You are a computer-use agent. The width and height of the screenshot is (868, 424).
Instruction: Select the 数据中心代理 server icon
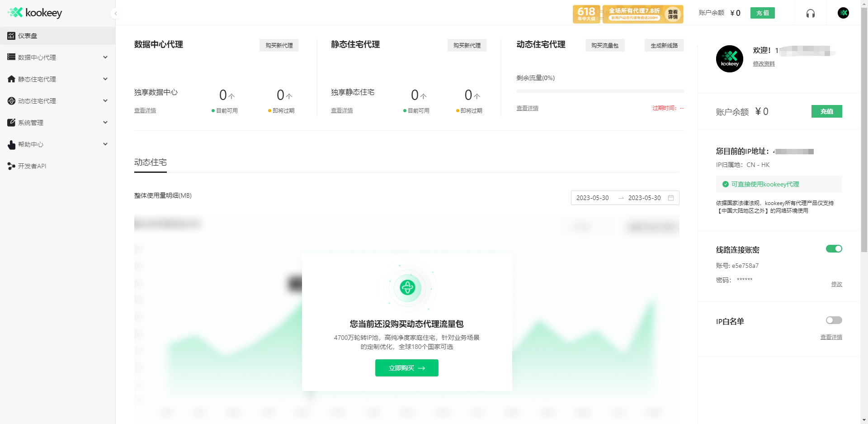[x=10, y=57]
